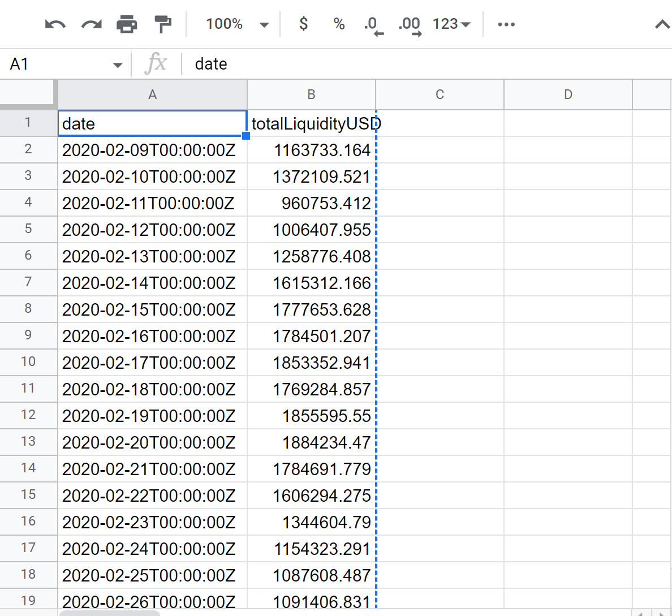Click the select-all corner box
Image resolution: width=672 pixels, height=616 pixels.
28,93
